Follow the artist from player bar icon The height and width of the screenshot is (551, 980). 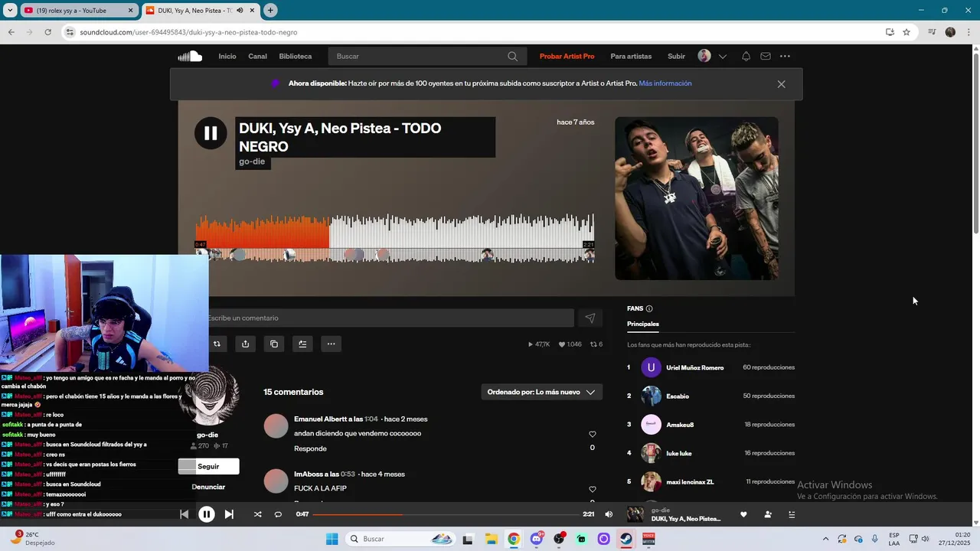[x=768, y=514]
